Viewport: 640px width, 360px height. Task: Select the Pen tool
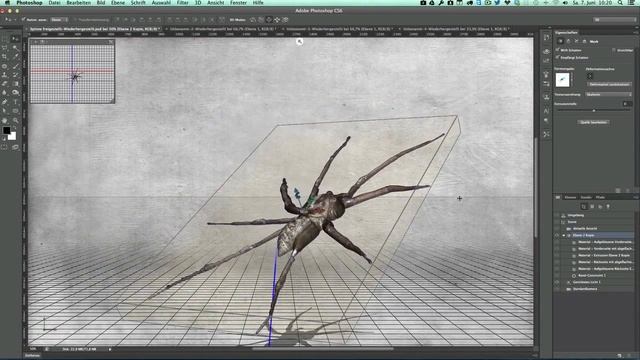click(4, 102)
